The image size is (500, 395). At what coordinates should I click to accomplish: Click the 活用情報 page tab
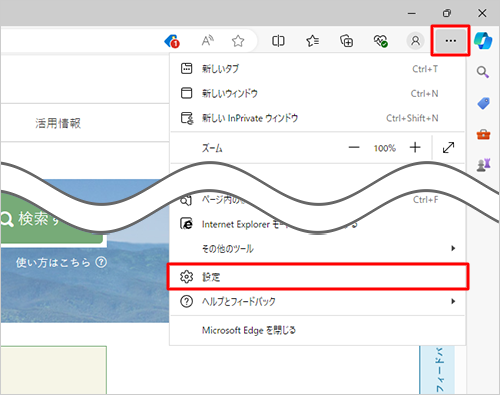58,123
